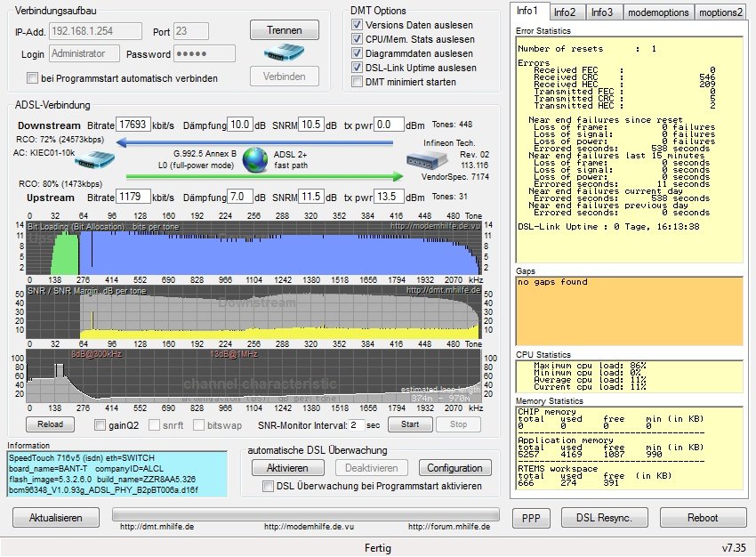Enable DMT minimiert starten
Viewport: 756px width, 557px height.
357,82
